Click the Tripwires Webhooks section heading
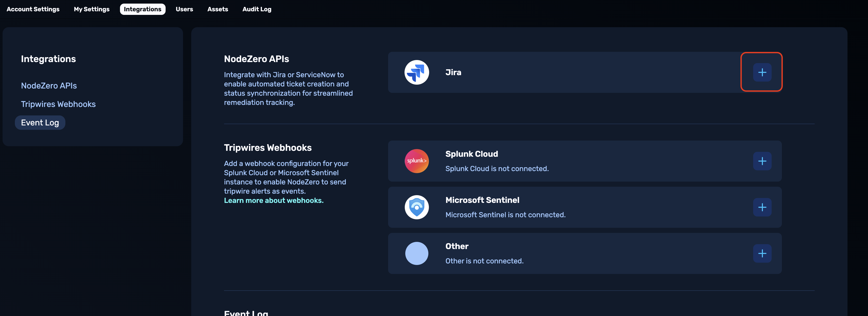The width and height of the screenshot is (868, 316). pyautogui.click(x=268, y=148)
